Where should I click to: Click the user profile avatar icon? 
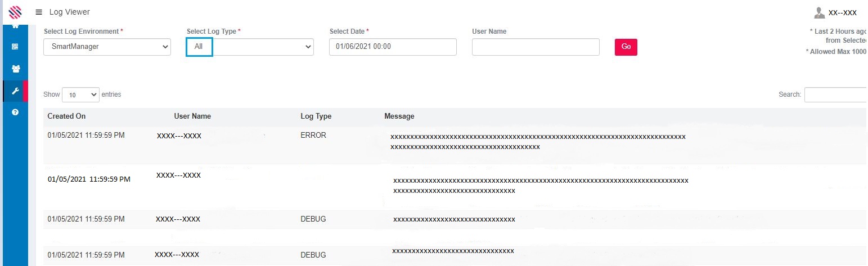(820, 12)
